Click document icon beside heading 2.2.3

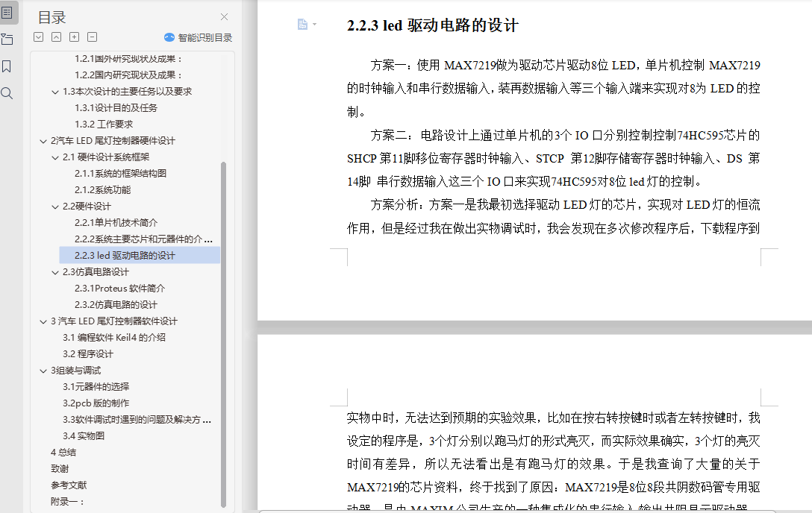[302, 25]
